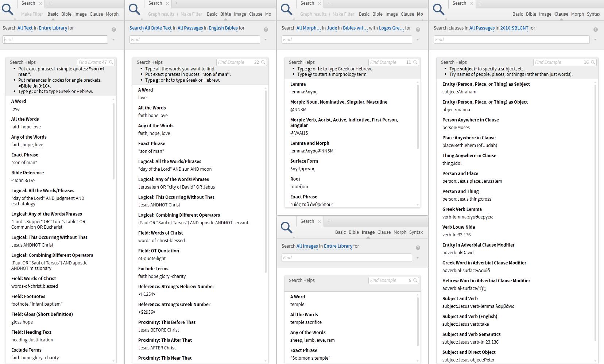The width and height of the screenshot is (604, 364).
Task: Click the magnifier icon in the Morph search panel
Action: 286,9
